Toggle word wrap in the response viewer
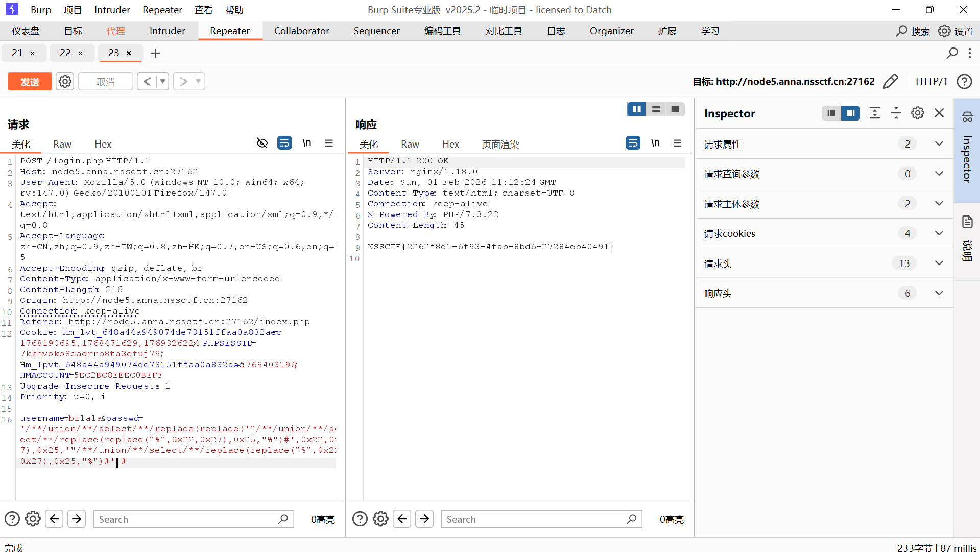The width and height of the screenshot is (980, 552). point(633,143)
